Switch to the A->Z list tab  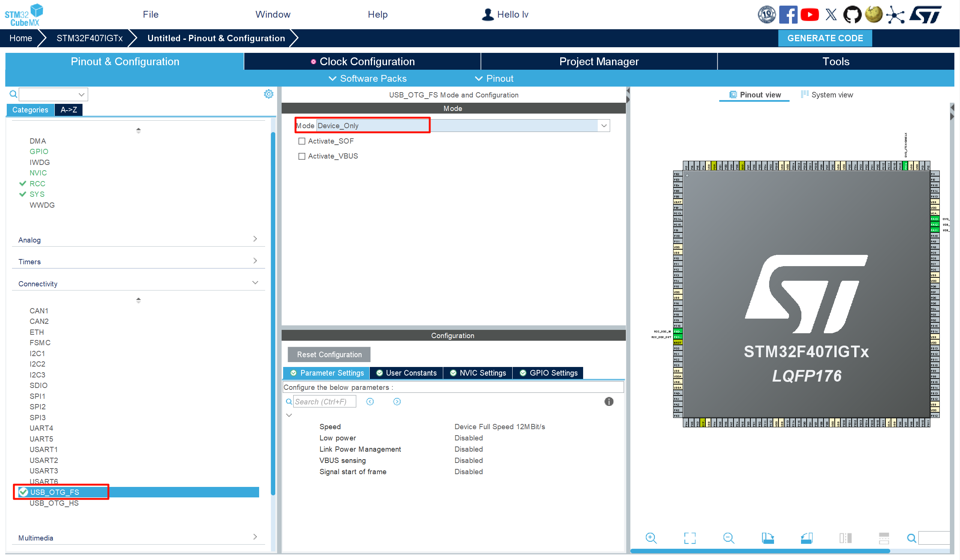click(69, 110)
